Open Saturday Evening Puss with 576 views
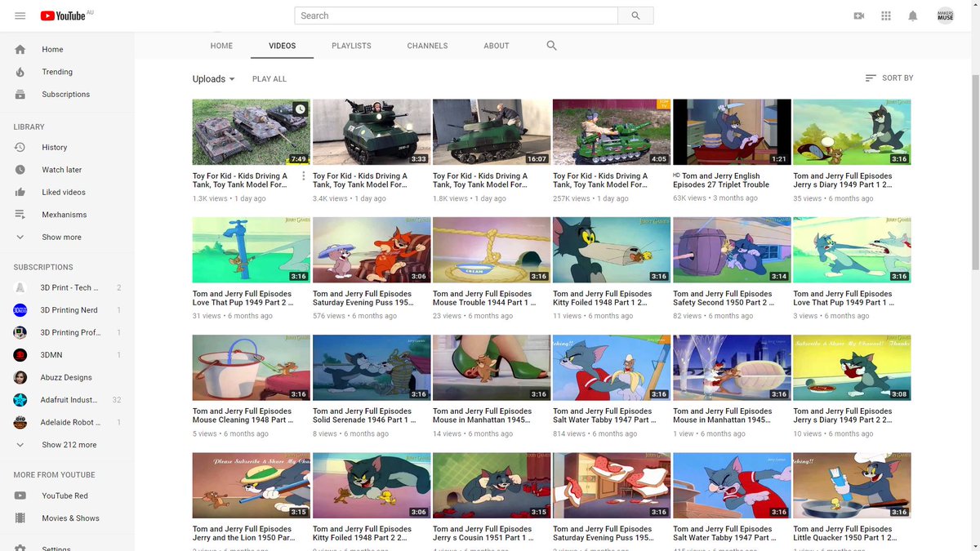This screenshot has width=980, height=551. click(363, 298)
